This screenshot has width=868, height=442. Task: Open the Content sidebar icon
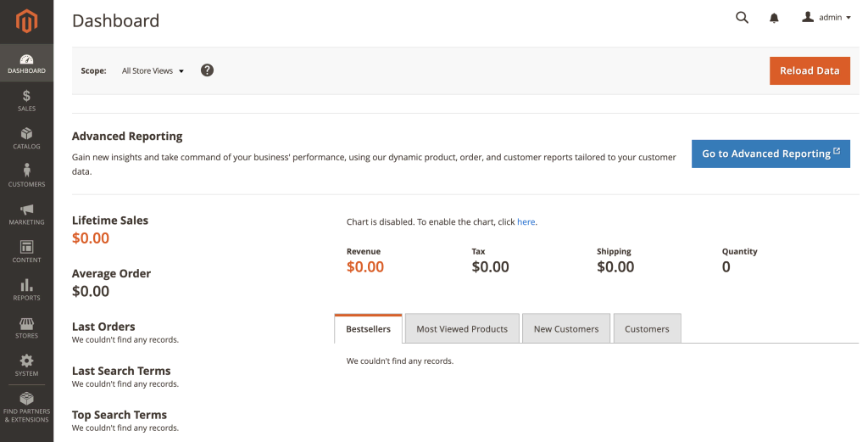click(x=26, y=252)
